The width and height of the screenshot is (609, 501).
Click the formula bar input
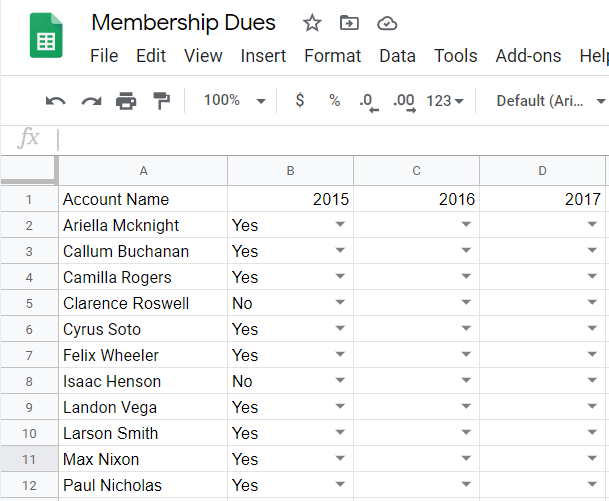point(330,139)
